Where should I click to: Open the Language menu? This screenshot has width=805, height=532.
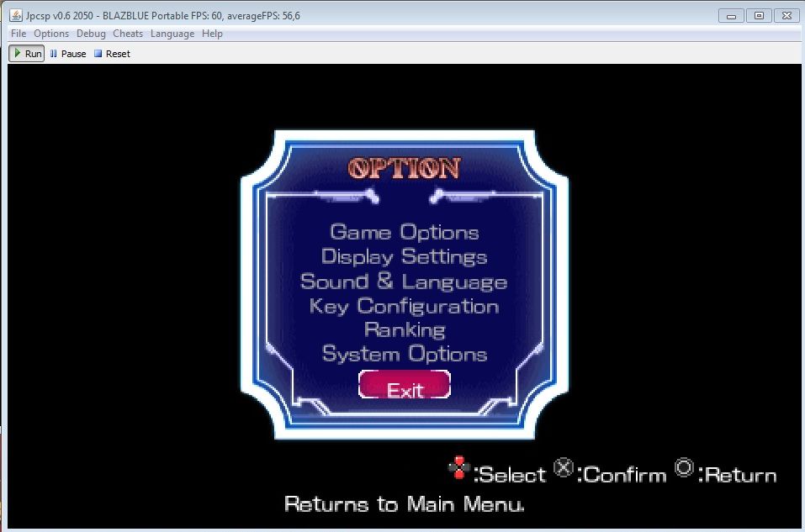click(x=172, y=34)
